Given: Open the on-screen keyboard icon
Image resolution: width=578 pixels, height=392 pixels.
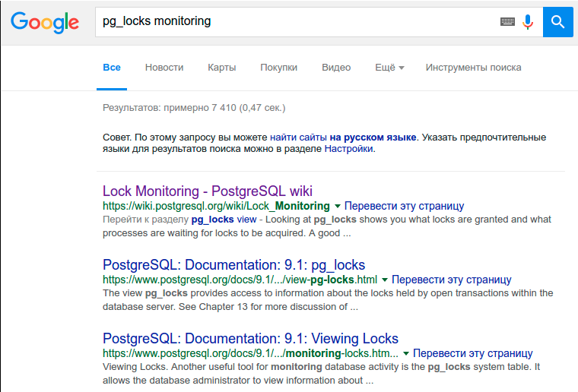Looking at the screenshot, I should point(507,22).
